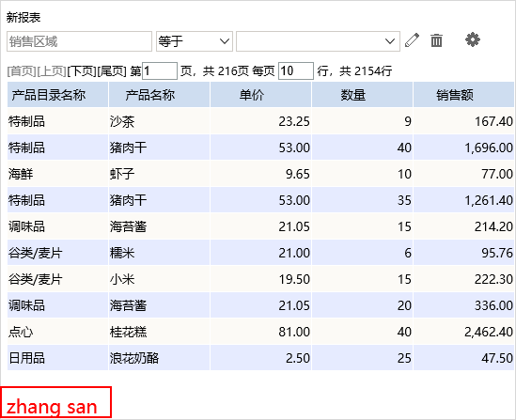Viewport: 516px width, 420px height.
Task: Click the trash delete icon
Action: click(x=436, y=40)
